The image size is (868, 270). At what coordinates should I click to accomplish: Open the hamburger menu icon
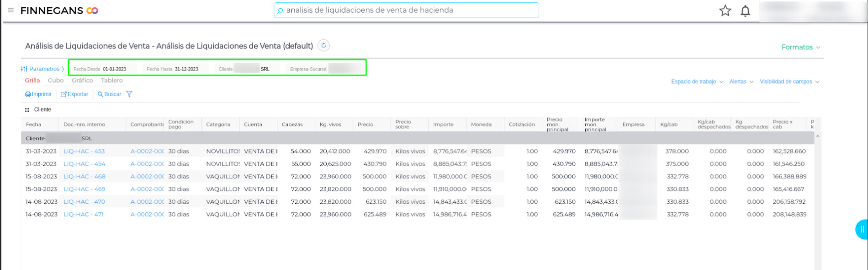11,10
